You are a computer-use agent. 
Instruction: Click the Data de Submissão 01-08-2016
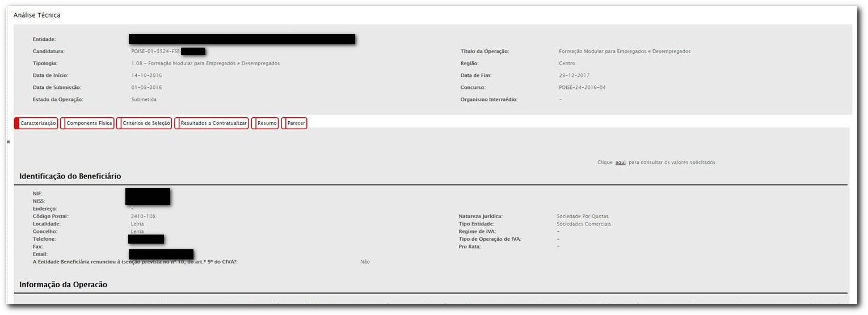tap(146, 87)
